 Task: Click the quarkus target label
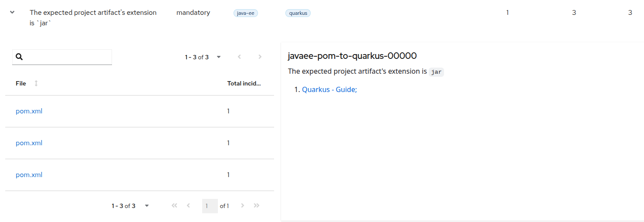pos(298,13)
